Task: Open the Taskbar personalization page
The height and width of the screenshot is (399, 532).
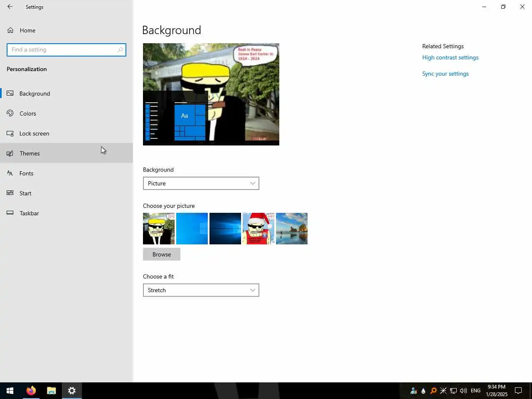Action: tap(66, 213)
